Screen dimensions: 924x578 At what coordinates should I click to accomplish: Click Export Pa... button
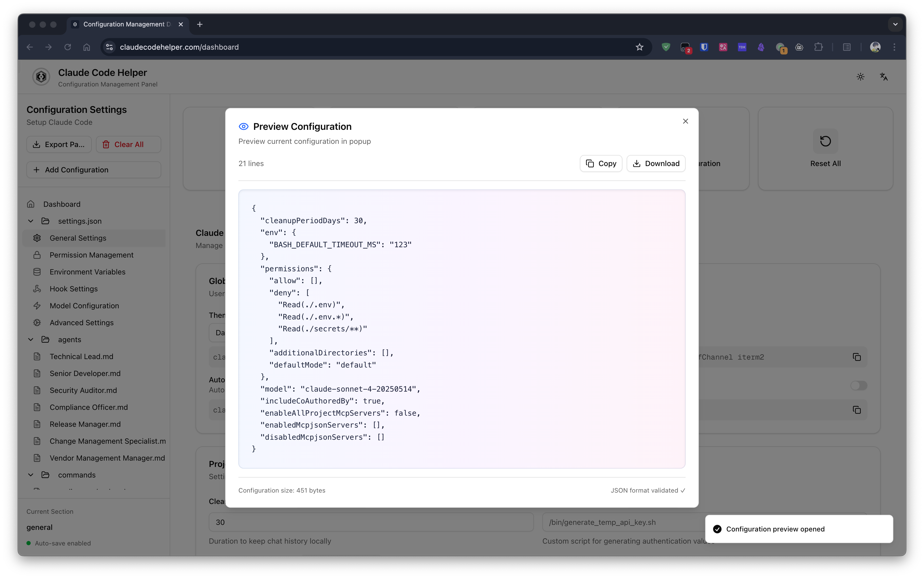pyautogui.click(x=59, y=144)
